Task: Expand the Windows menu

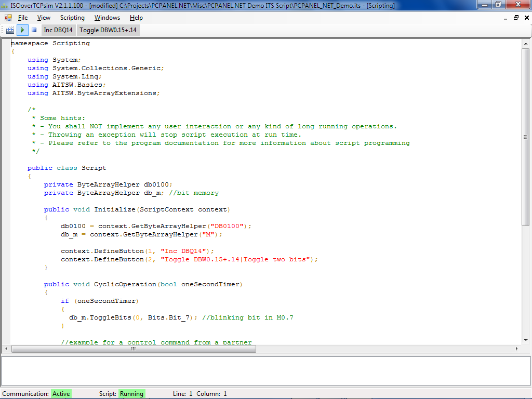Action: (107, 18)
